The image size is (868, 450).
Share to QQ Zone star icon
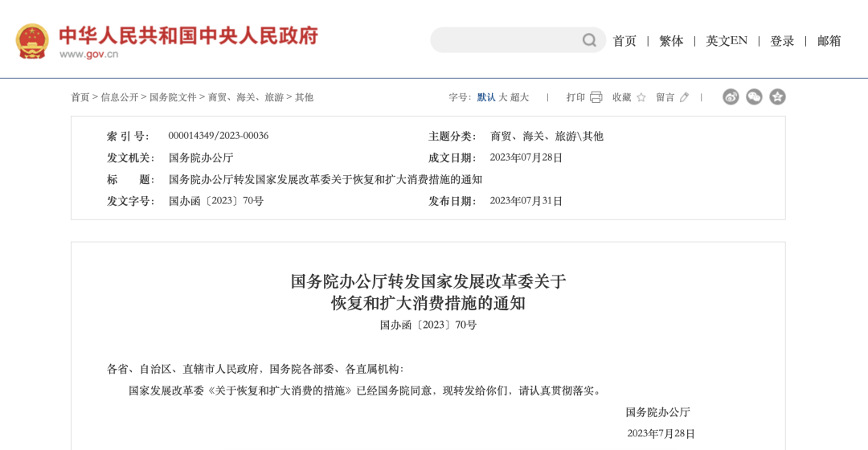(x=777, y=97)
